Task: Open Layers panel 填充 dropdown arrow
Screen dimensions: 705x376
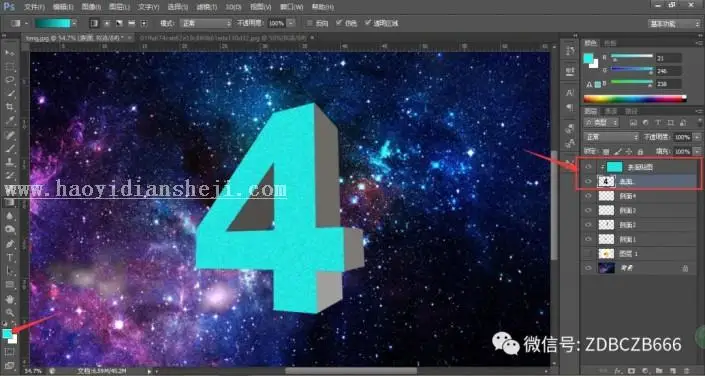Action: (697, 152)
